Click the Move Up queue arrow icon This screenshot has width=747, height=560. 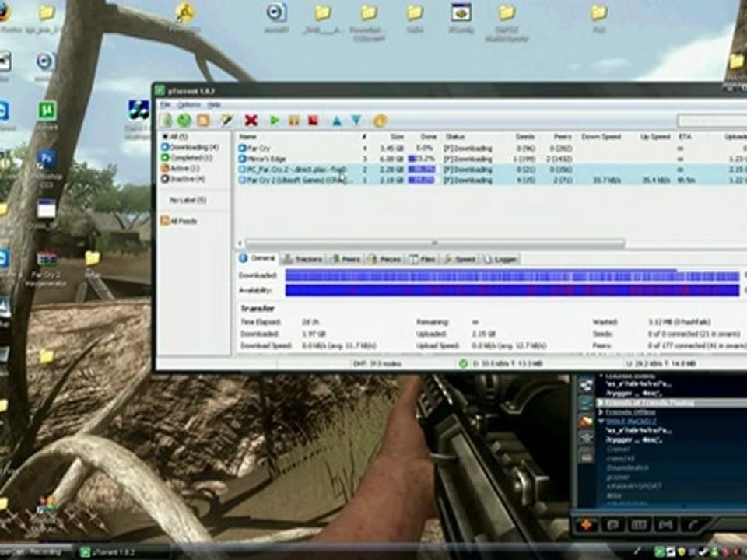click(x=337, y=121)
